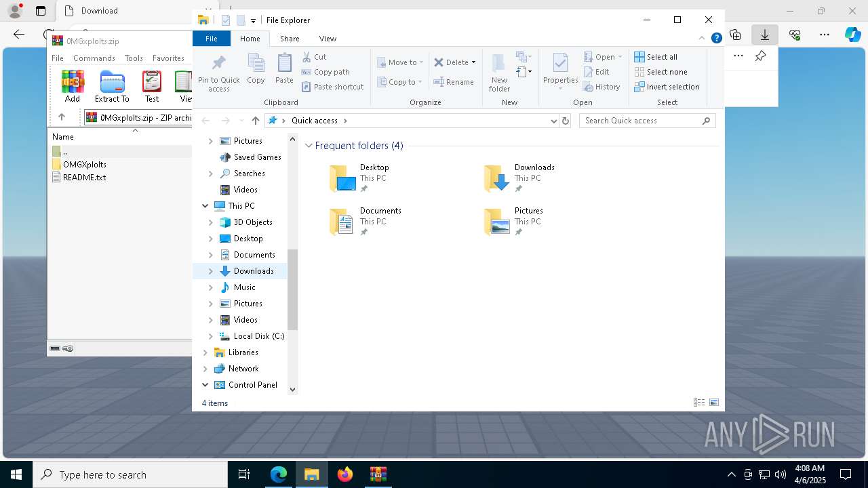Open Copy to dropdown
The width and height of the screenshot is (868, 488).
click(x=399, y=82)
